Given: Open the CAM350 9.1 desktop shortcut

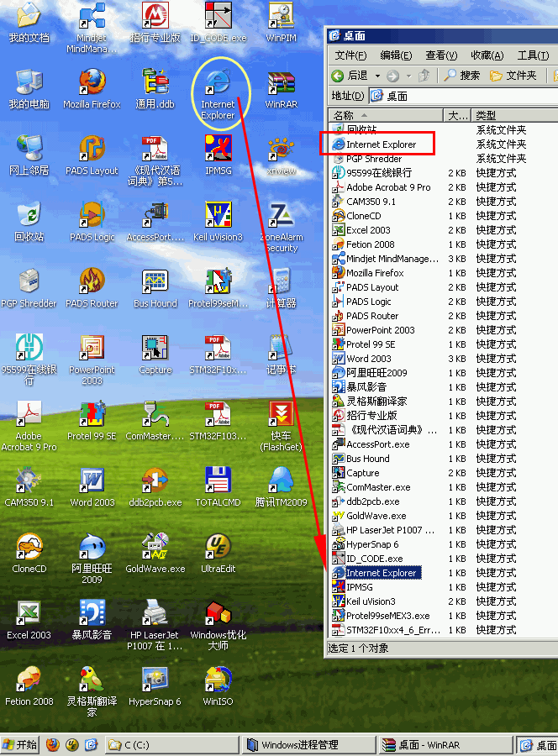Looking at the screenshot, I should tap(29, 487).
